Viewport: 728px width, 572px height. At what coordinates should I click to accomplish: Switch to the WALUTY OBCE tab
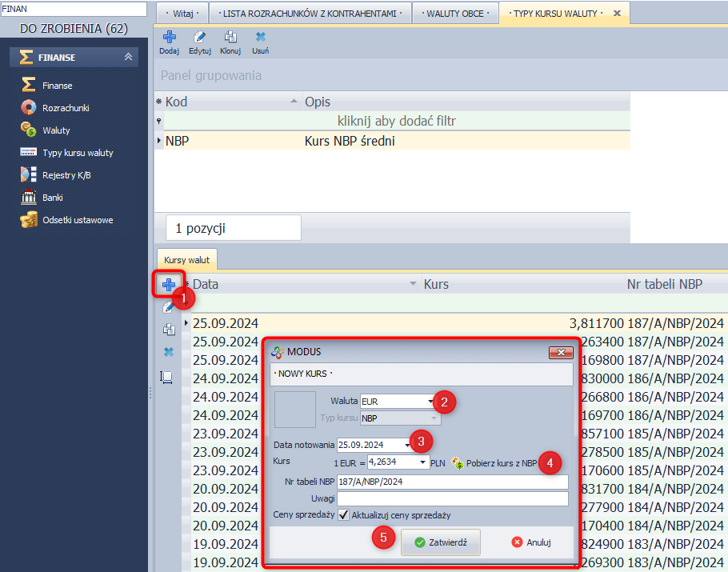pyautogui.click(x=454, y=14)
